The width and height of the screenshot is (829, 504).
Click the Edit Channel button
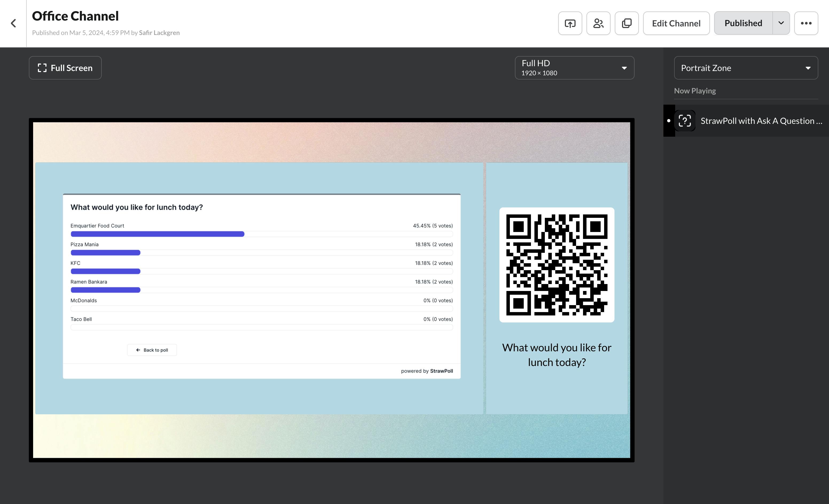point(676,23)
